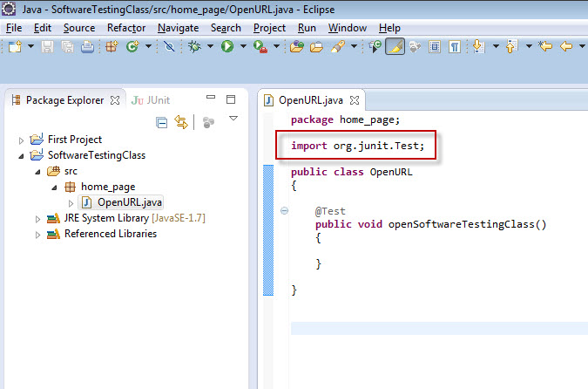The image size is (588, 389).
Task: Open the Refactor menu
Action: [x=126, y=28]
